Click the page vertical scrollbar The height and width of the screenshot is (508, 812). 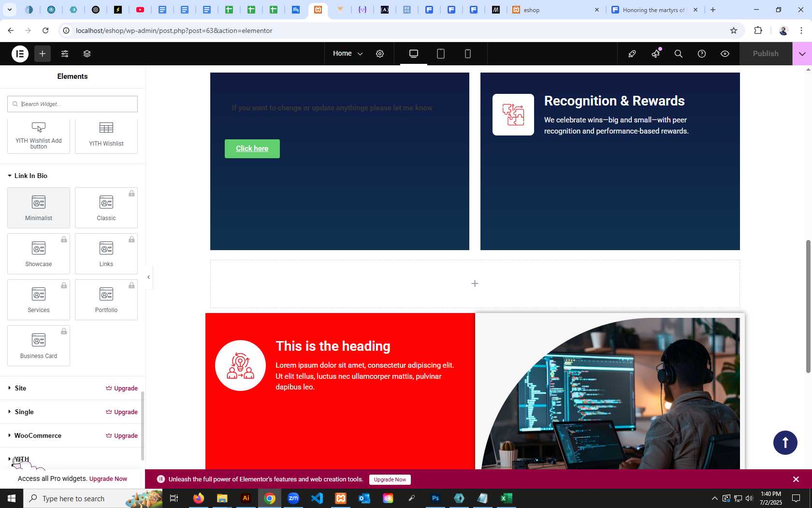coord(808,306)
